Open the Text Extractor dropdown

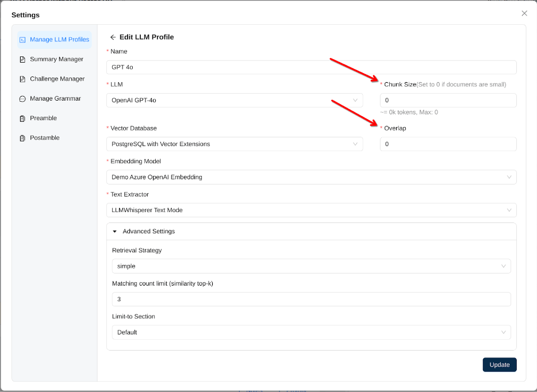pos(311,210)
